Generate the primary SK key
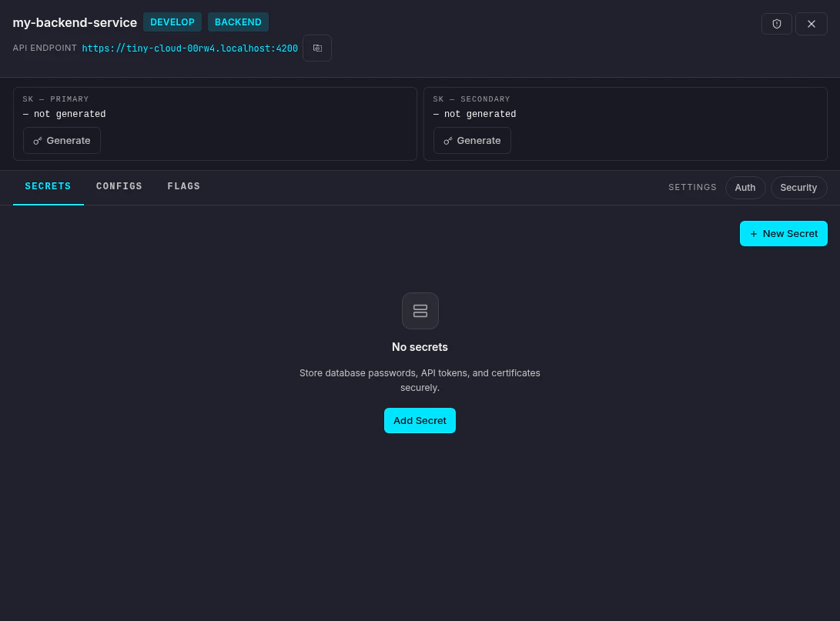Viewport: 840px width, 621px height. pos(62,140)
